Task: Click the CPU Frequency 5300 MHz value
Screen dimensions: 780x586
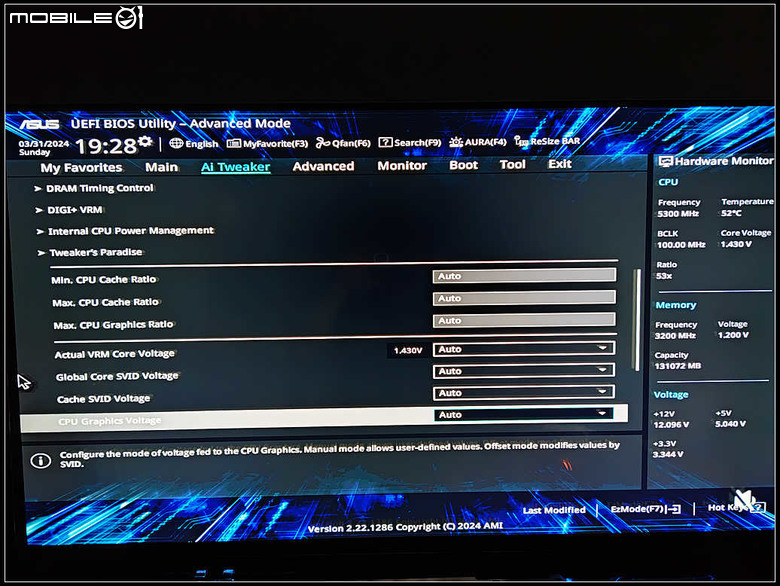Action: 678,214
